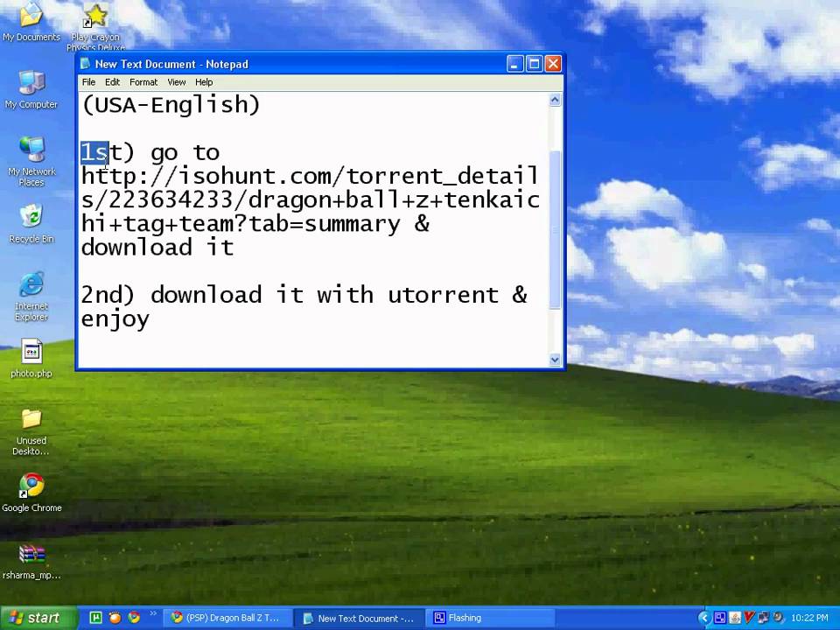Select the photo.php file icon
Screen dimensions: 840x630
point(31,358)
